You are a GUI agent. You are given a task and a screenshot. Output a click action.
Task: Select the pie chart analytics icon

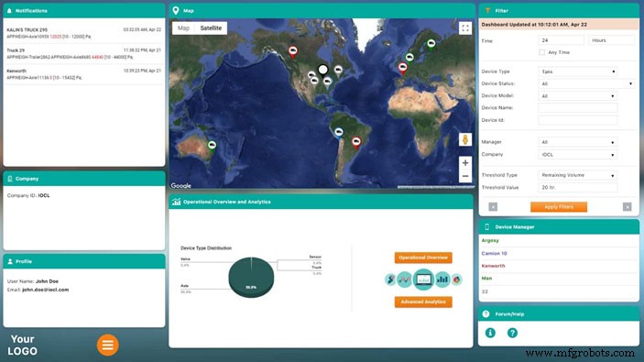tap(457, 280)
